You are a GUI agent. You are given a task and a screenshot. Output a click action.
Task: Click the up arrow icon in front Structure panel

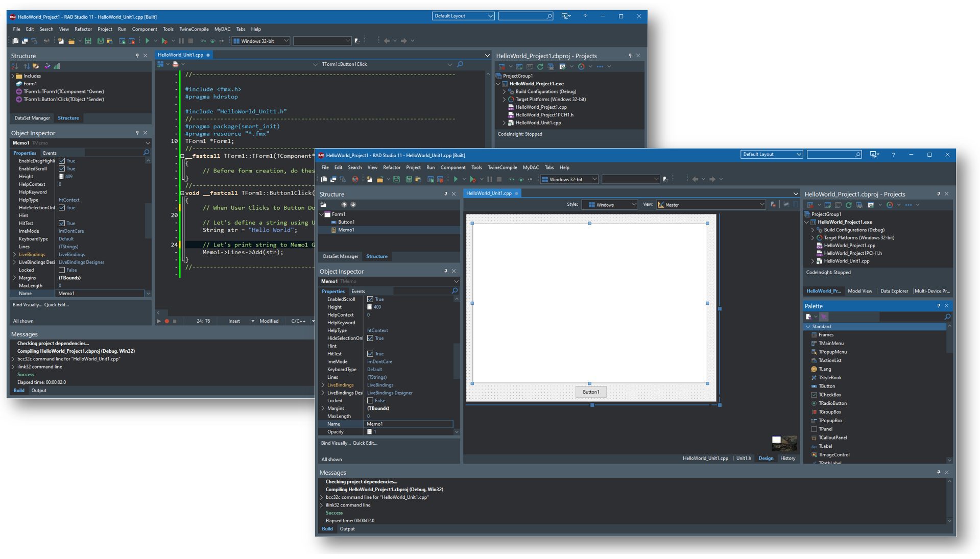344,205
